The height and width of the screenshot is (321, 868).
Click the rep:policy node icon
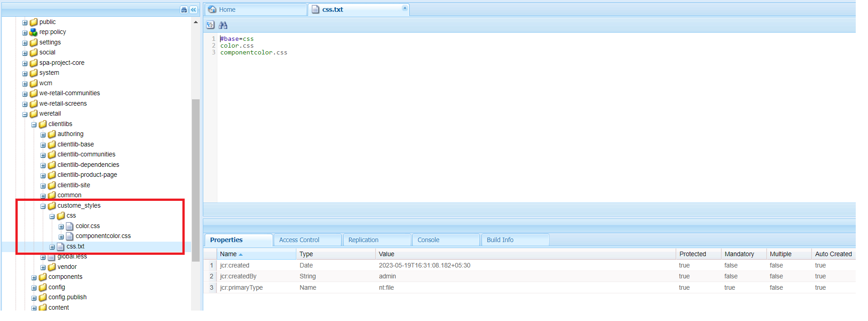click(34, 32)
